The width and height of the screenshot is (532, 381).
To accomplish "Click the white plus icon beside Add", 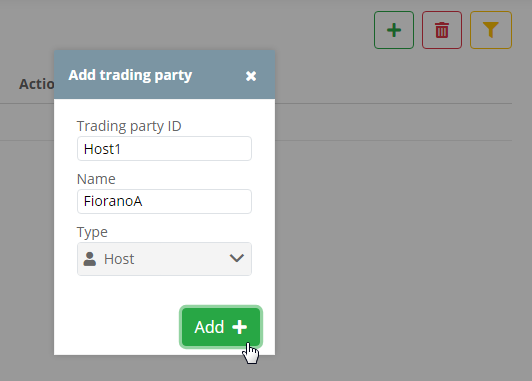I will [x=240, y=327].
